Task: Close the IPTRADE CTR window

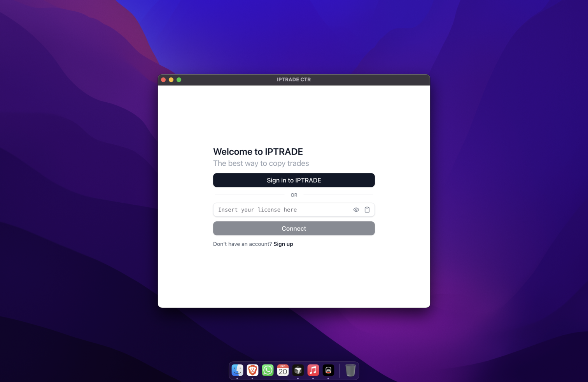Action: tap(163, 79)
